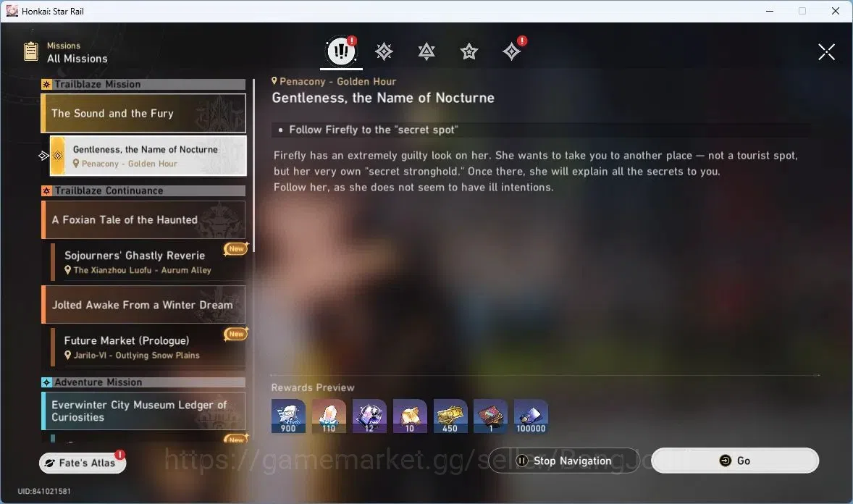View the reward item with quantity 10

410,416
